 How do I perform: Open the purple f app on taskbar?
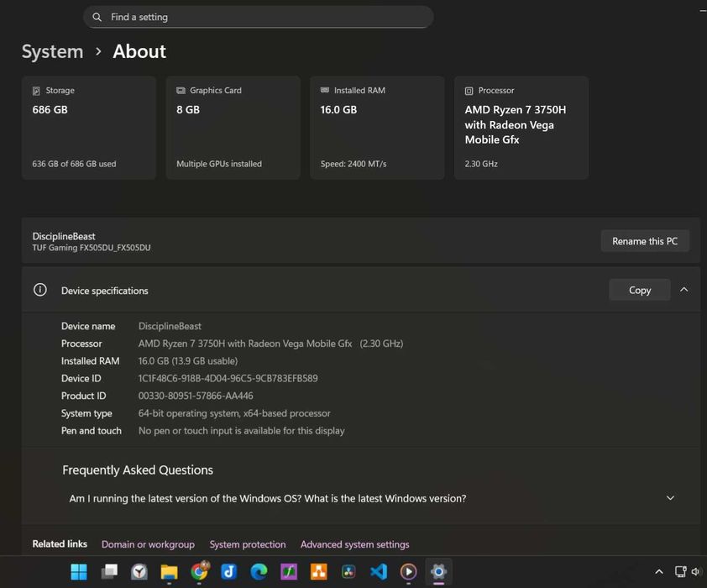tap(289, 572)
